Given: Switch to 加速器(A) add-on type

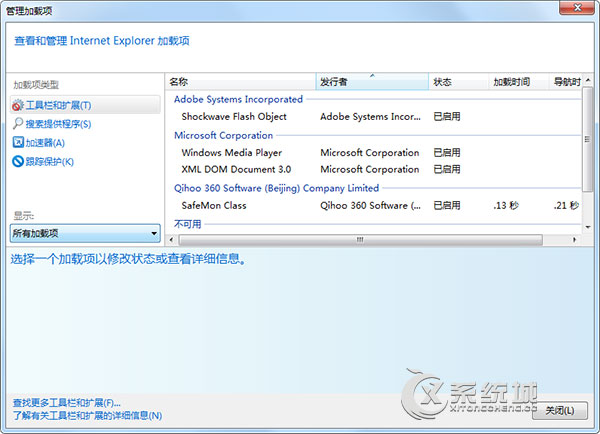Looking at the screenshot, I should point(45,143).
